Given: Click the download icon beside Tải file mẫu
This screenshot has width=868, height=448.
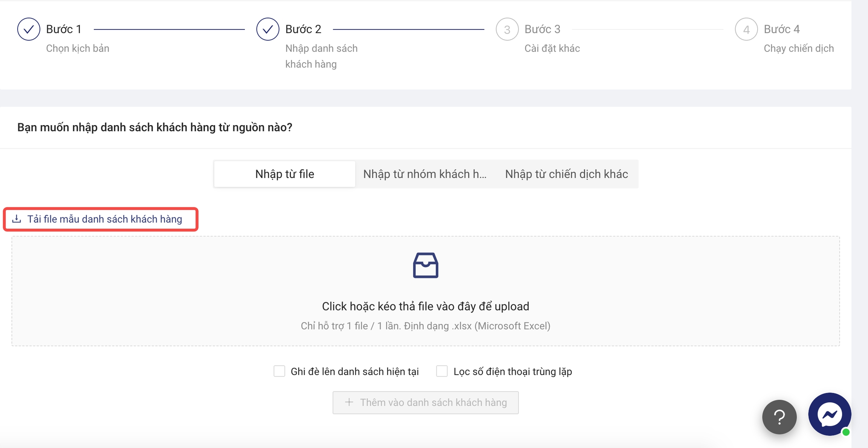Looking at the screenshot, I should [17, 219].
